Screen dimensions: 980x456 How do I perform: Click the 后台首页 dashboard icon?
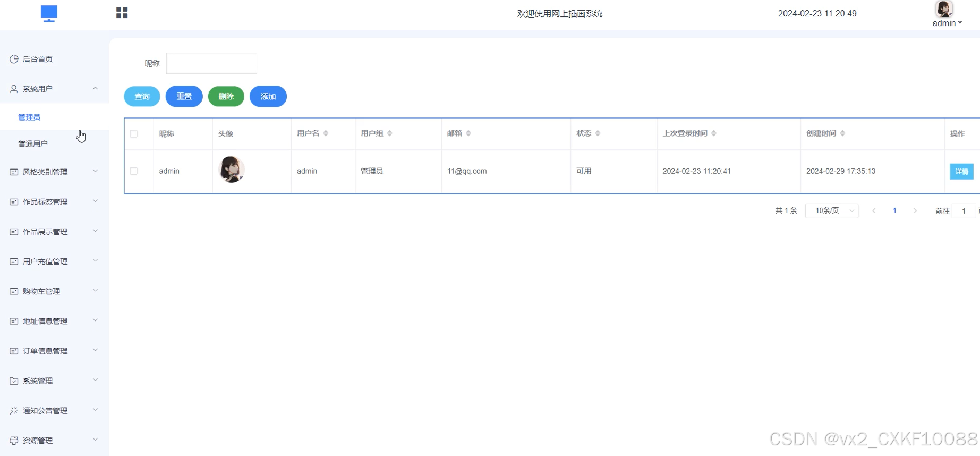(14, 59)
